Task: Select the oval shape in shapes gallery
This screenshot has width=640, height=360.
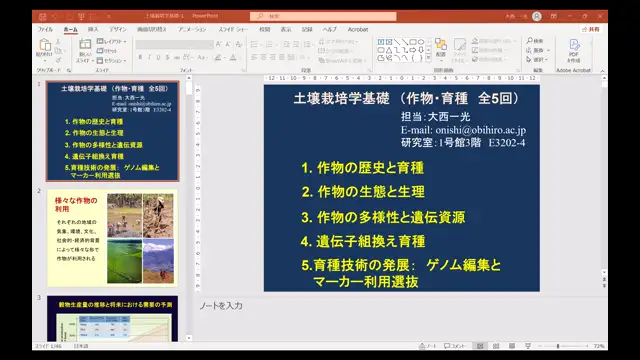Action: tap(421, 42)
